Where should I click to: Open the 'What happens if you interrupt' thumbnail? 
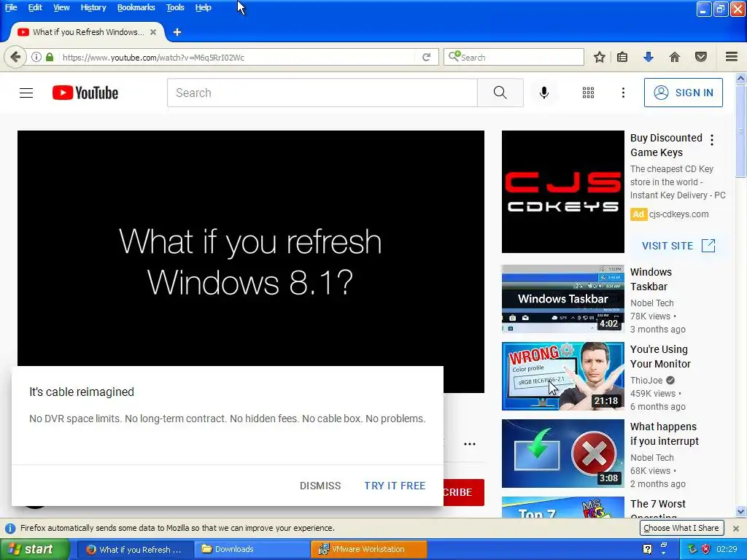(562, 454)
